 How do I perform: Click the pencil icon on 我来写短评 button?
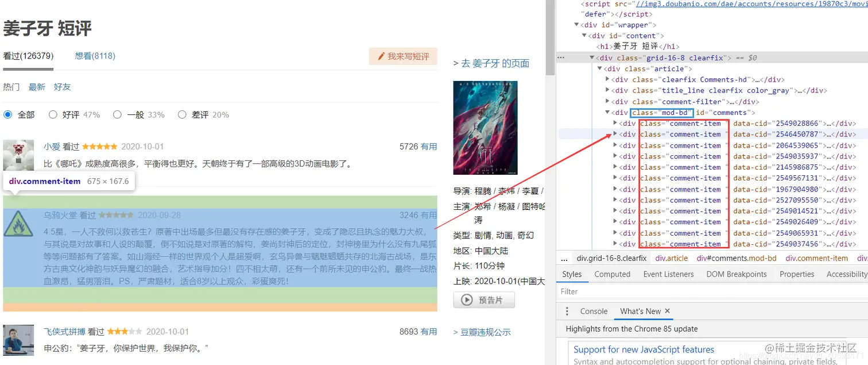tap(381, 56)
